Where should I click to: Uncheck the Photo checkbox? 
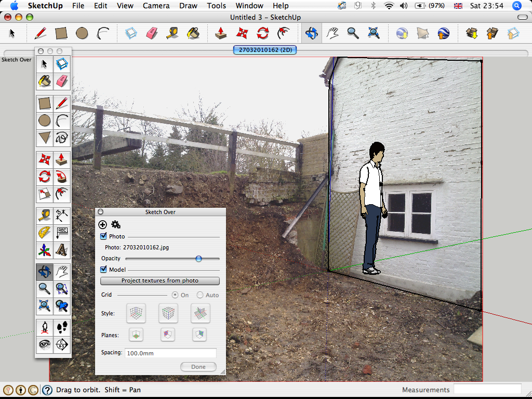103,236
